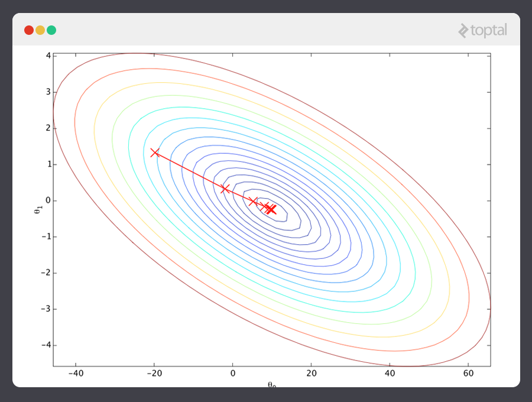The width and height of the screenshot is (532, 402).
Task: Click tick label -3 on the vertical axis
Action: pos(46,309)
